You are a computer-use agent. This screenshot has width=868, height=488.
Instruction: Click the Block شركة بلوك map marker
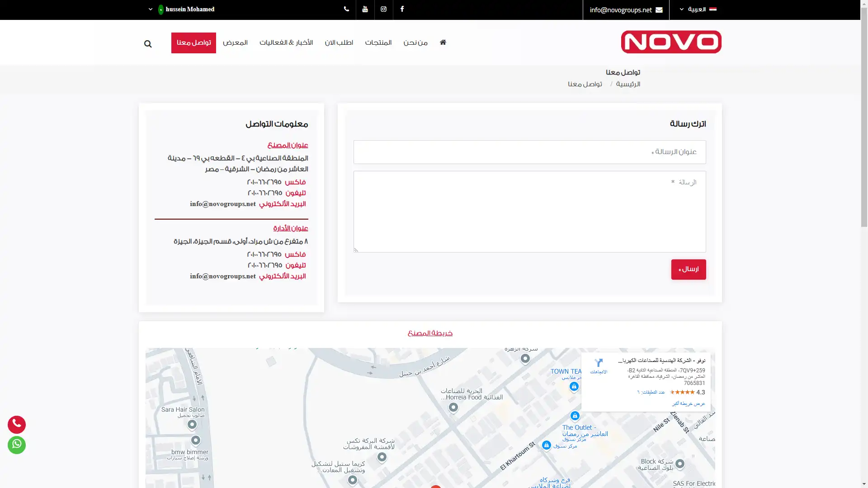click(x=679, y=464)
